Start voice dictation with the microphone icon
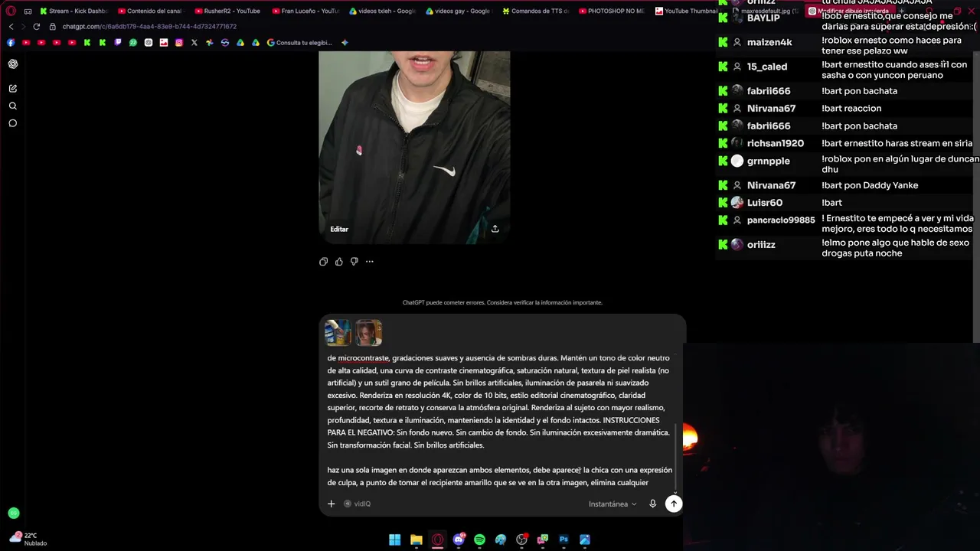The width and height of the screenshot is (980, 551). [652, 504]
